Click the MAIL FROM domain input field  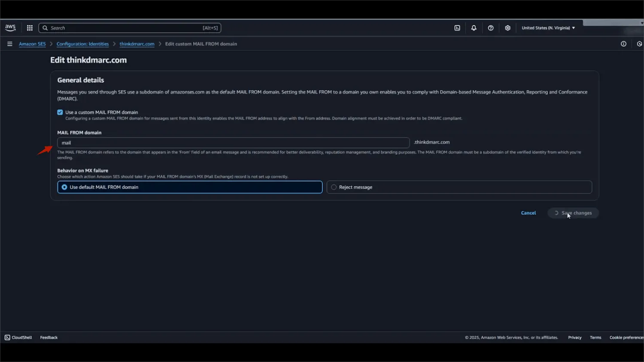coord(234,143)
